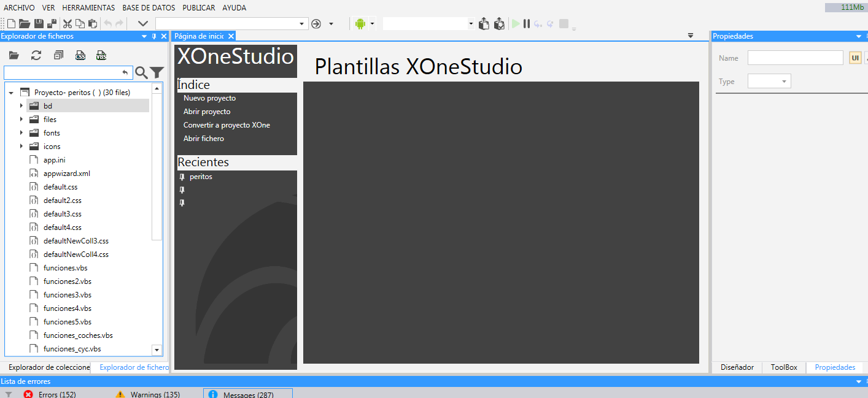Click the New file toolbar icon
This screenshot has height=398, width=868.
click(x=11, y=24)
